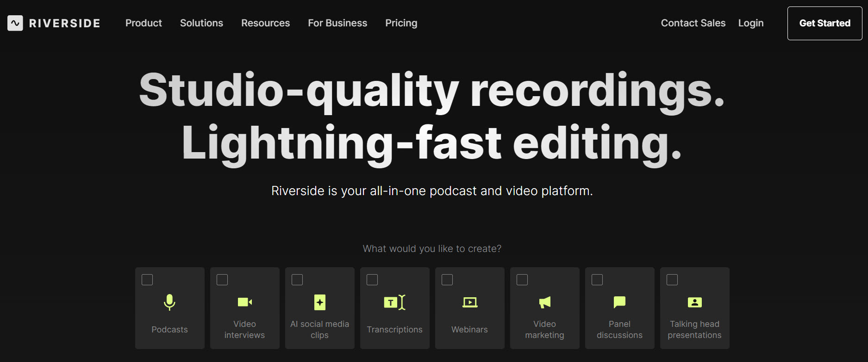Click the Talking head presentations label
Image resolution: width=868 pixels, height=362 pixels.
695,330
